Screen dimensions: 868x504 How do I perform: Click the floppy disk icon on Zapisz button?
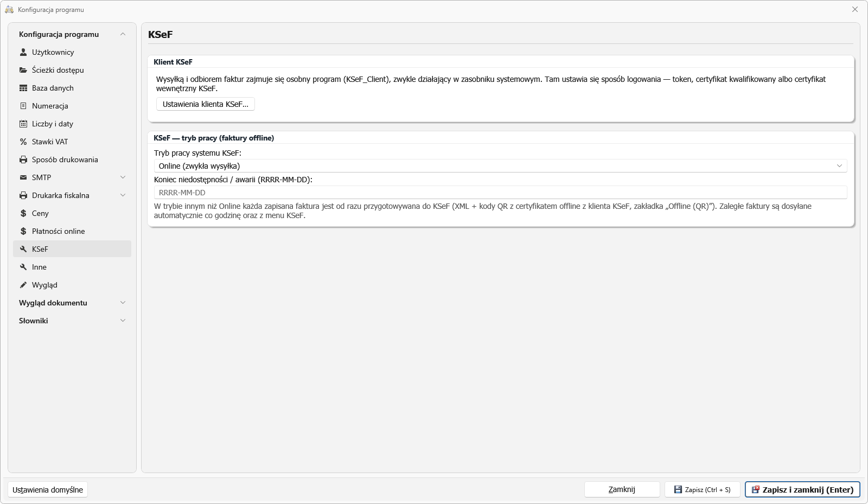pos(678,489)
